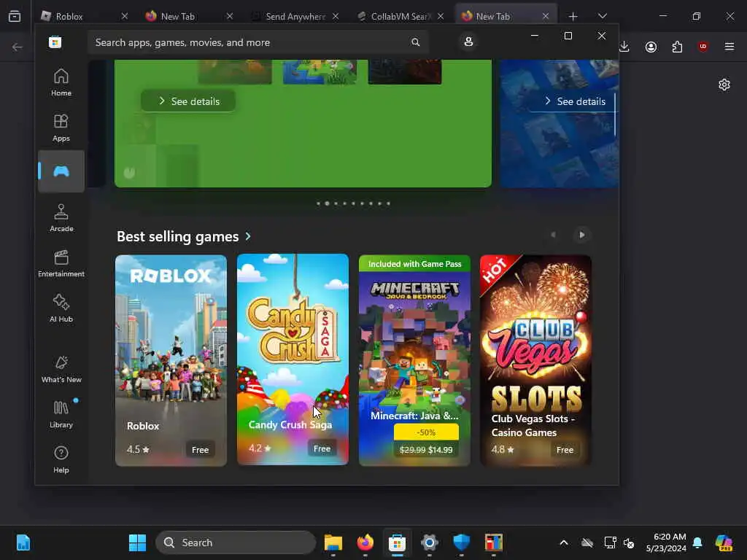Open the Home section in Store sidebar
The image size is (747, 560).
click(61, 82)
